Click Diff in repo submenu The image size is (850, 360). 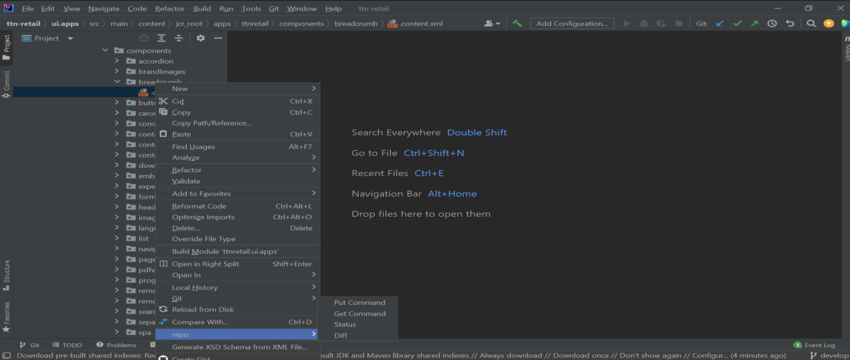(x=359, y=336)
